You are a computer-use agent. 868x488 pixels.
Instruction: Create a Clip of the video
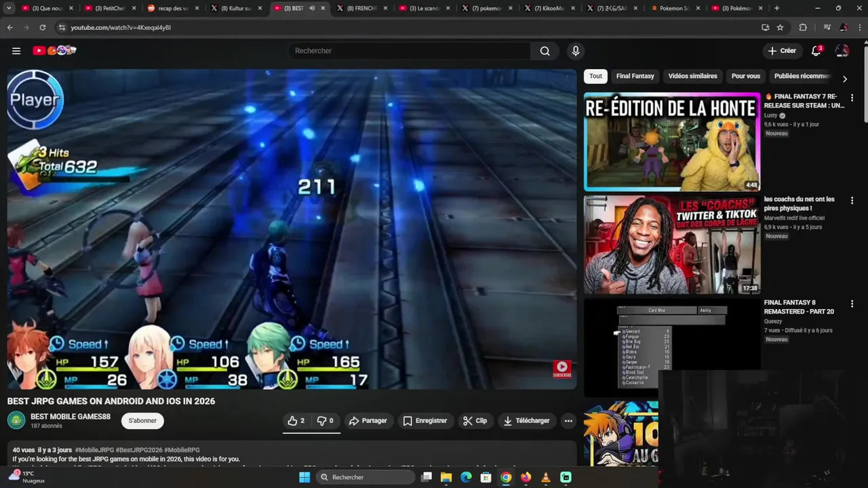(x=475, y=421)
